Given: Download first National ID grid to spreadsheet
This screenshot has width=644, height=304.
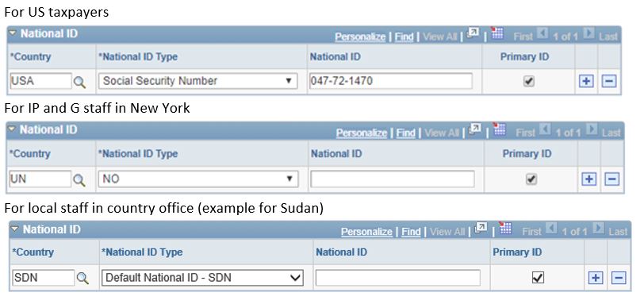Looking at the screenshot, I should click(497, 33).
